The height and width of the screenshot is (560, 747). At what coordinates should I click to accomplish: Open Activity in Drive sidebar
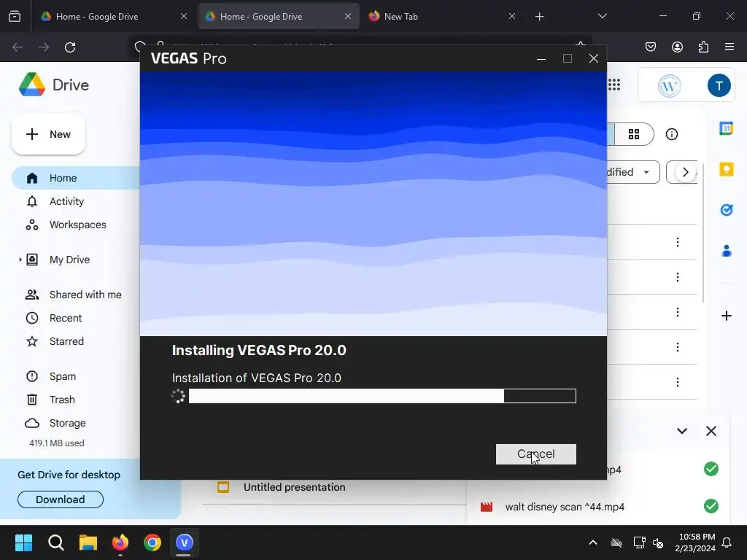point(66,201)
